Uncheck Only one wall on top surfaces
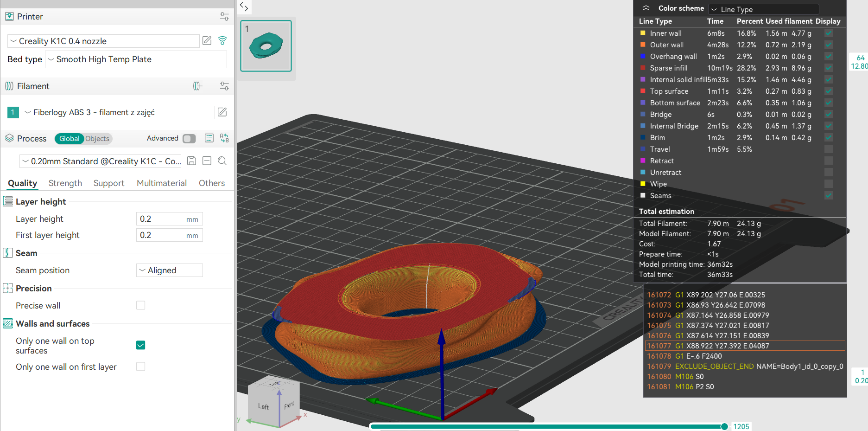 tap(141, 345)
